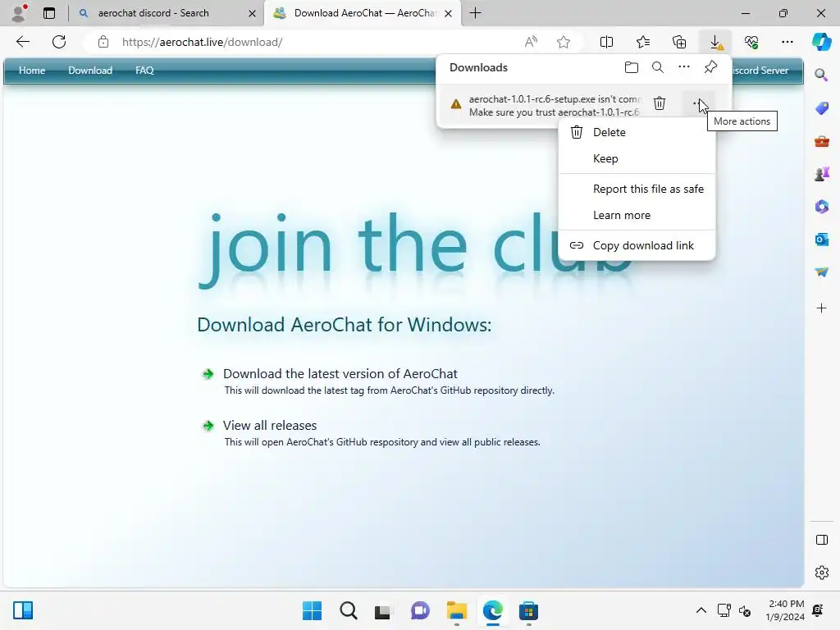Select Learn more menu entry

637,216
